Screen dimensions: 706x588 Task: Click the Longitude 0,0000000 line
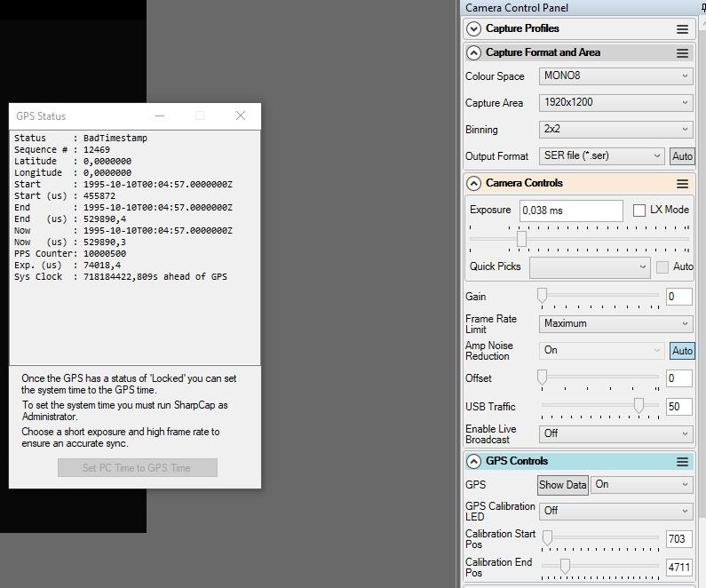tap(73, 173)
